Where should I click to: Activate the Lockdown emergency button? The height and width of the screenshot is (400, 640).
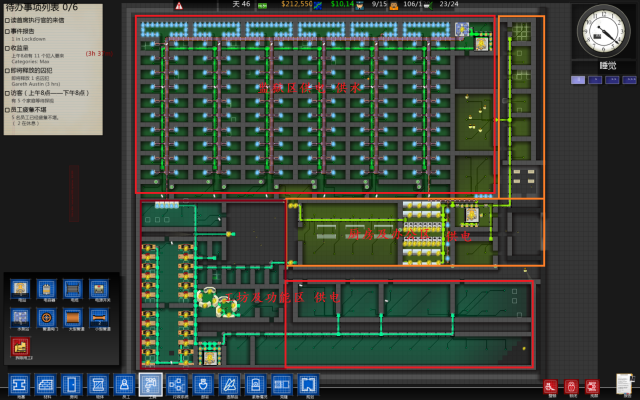(x=571, y=386)
